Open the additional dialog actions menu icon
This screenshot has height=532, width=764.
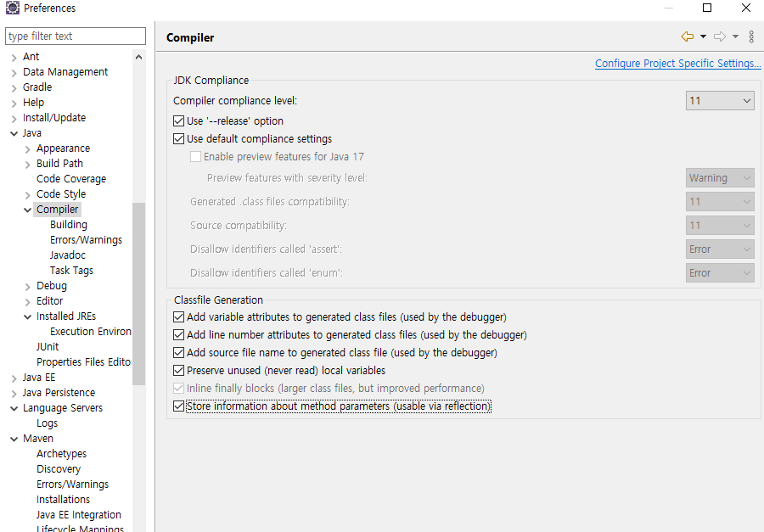tap(751, 36)
